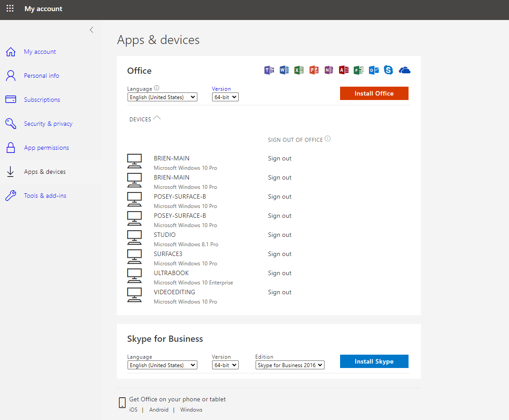Click the OneDrive cloud icon
The height and width of the screenshot is (420, 509).
click(x=405, y=70)
